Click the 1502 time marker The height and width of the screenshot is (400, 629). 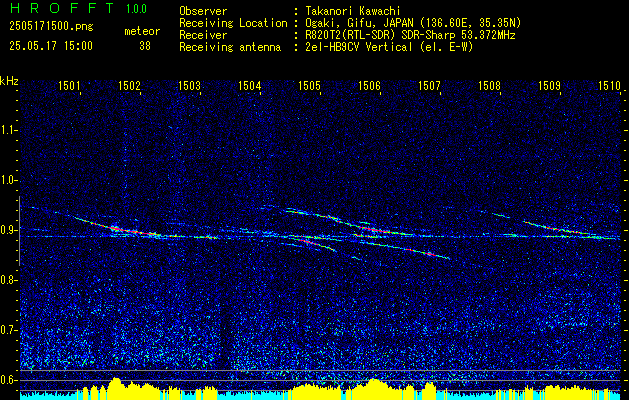129,85
